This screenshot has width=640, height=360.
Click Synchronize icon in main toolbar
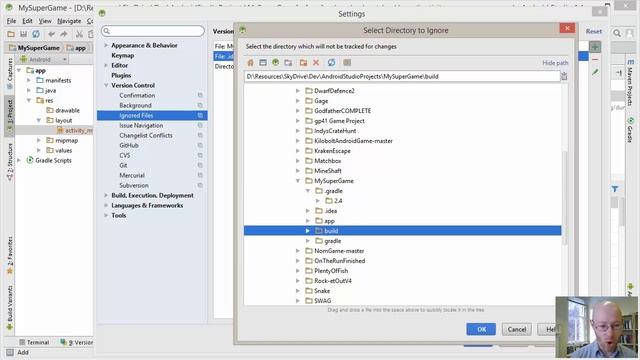(36, 34)
